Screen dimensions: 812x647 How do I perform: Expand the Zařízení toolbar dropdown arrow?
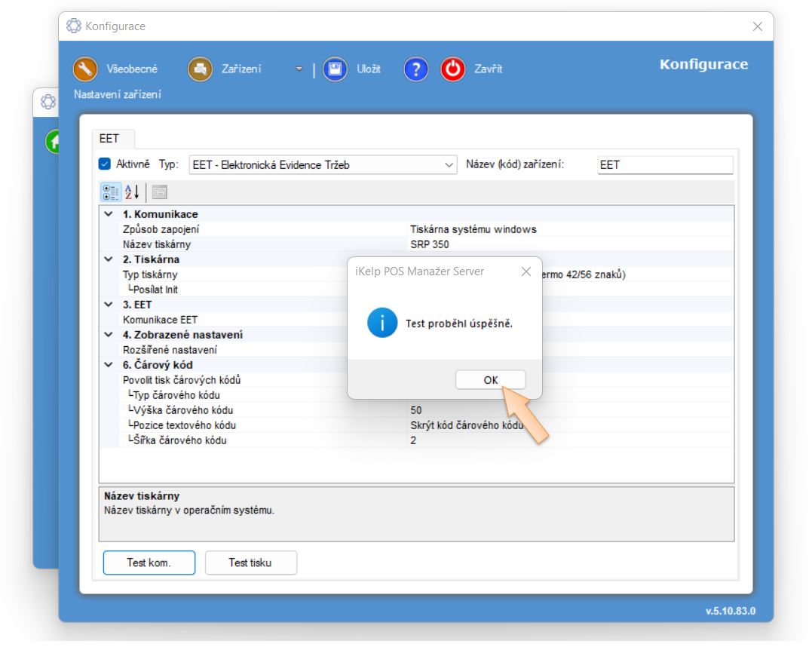click(299, 69)
